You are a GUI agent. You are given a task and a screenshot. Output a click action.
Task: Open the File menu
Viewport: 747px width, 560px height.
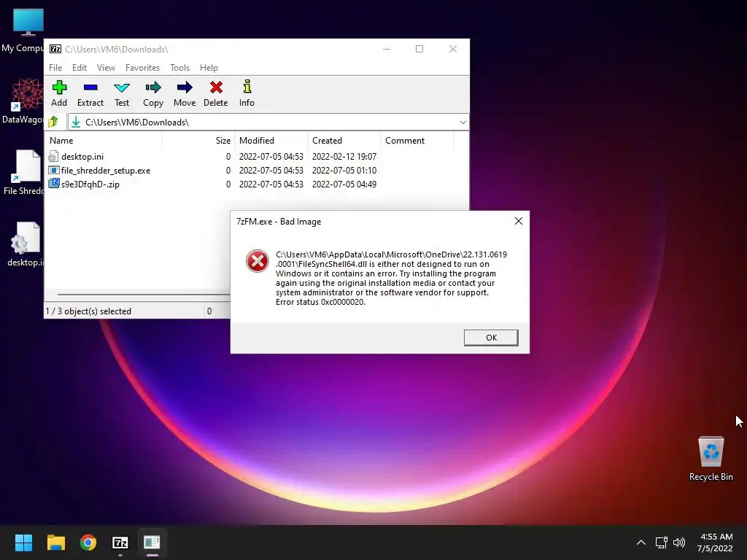(x=55, y=68)
